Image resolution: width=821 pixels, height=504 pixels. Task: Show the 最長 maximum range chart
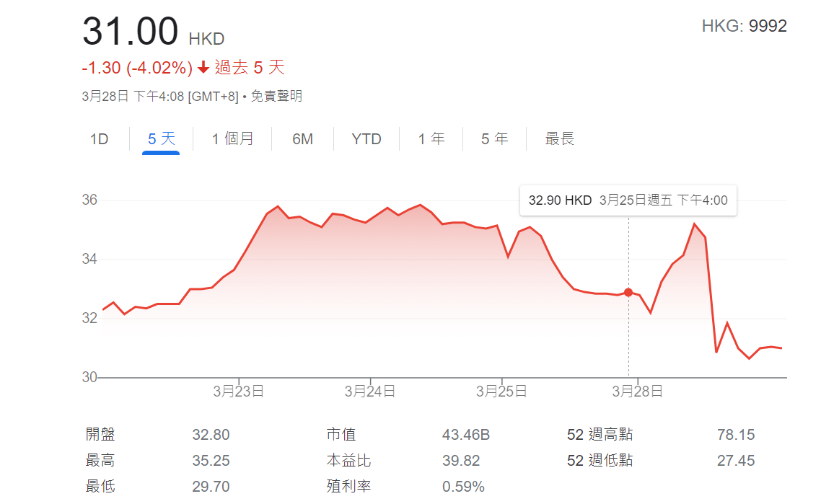(x=559, y=139)
